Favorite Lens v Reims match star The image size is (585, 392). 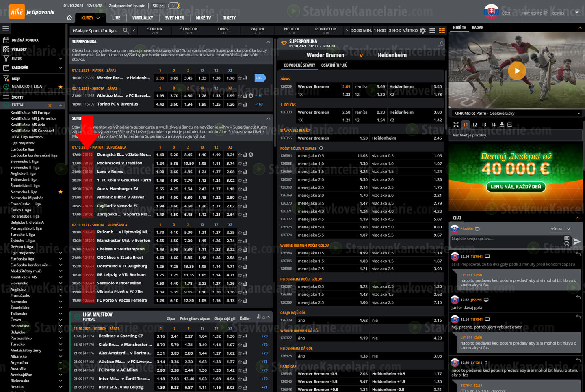240,172
